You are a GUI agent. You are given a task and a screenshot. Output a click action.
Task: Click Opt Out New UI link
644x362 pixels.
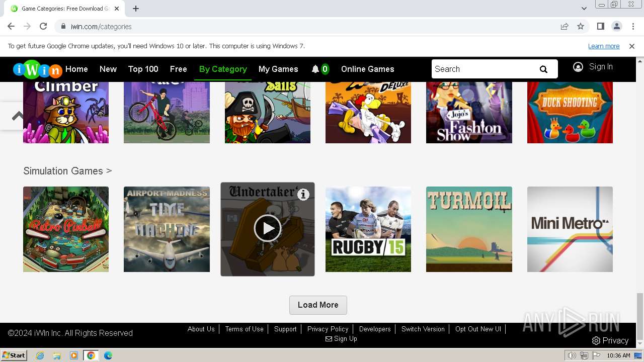[478, 329]
